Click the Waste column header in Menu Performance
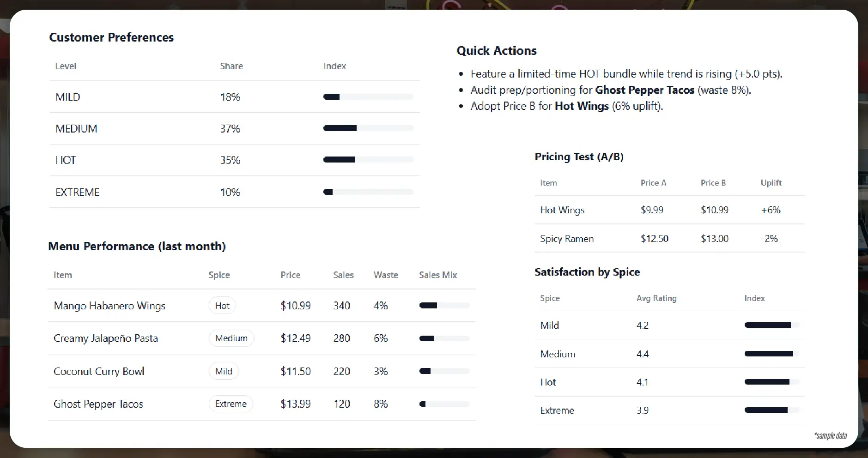The image size is (868, 458). click(x=386, y=275)
